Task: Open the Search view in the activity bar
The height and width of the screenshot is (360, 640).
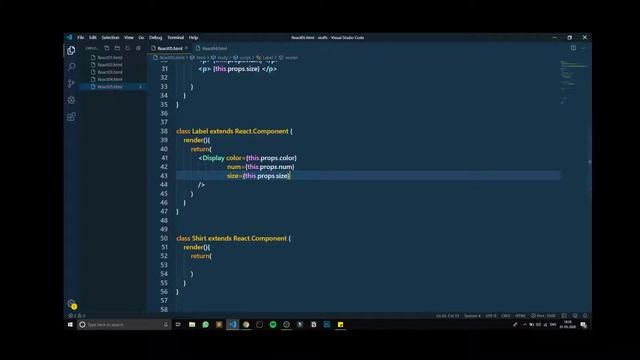Action: 71,67
